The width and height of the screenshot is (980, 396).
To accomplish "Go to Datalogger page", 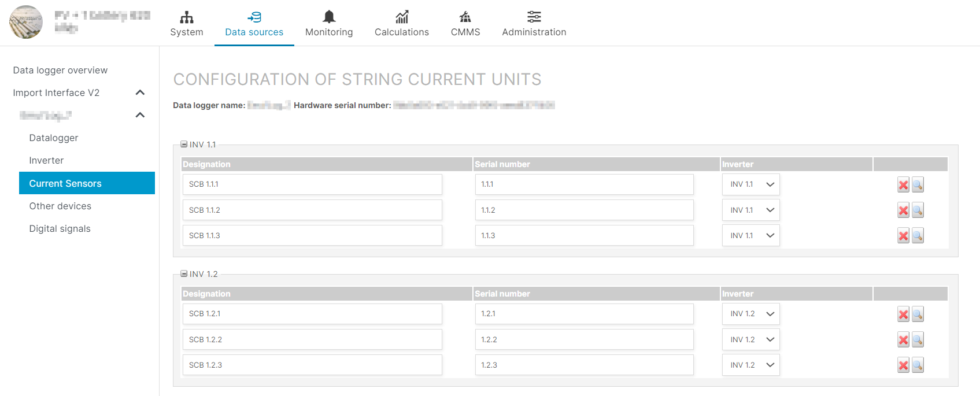I will 54,138.
